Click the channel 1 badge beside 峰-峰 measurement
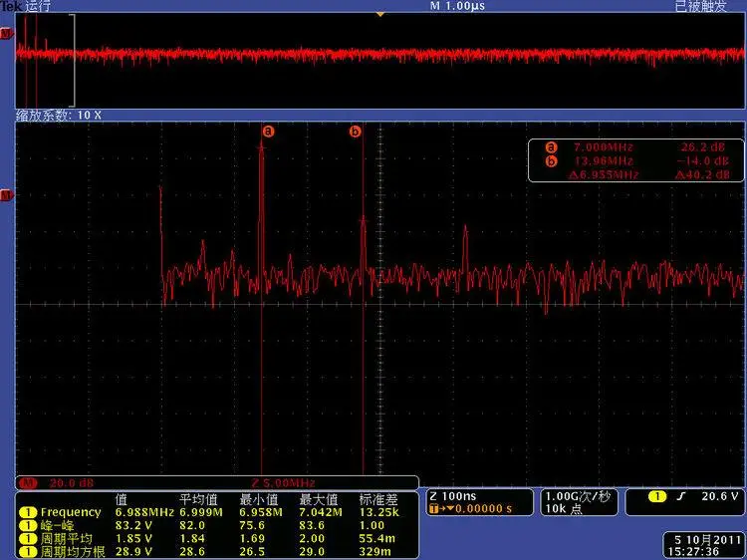This screenshot has height=560, width=747. point(29,524)
